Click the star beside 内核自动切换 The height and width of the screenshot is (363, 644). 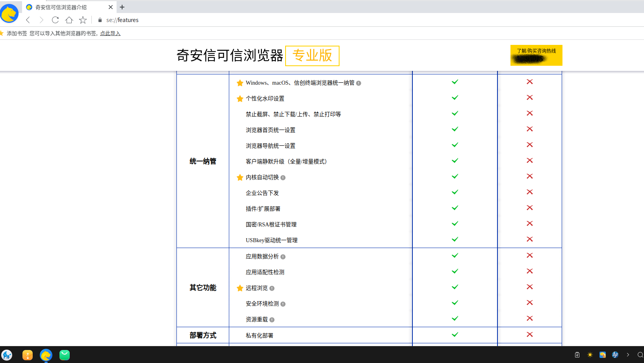[x=240, y=178]
